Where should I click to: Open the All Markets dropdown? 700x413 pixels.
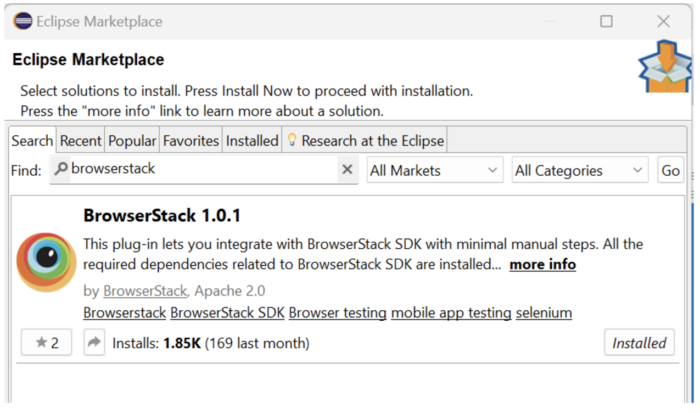coord(434,171)
